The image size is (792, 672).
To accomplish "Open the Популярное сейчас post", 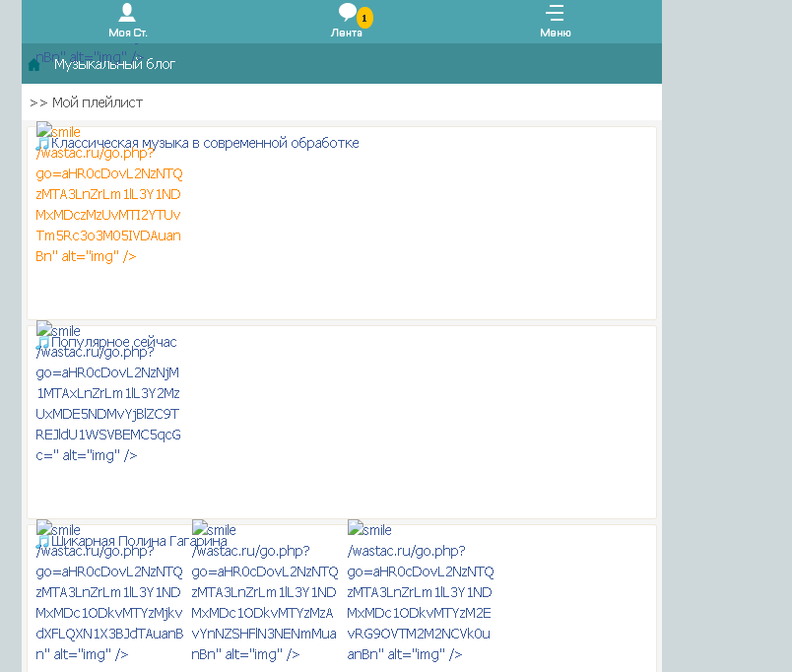I will (x=113, y=342).
